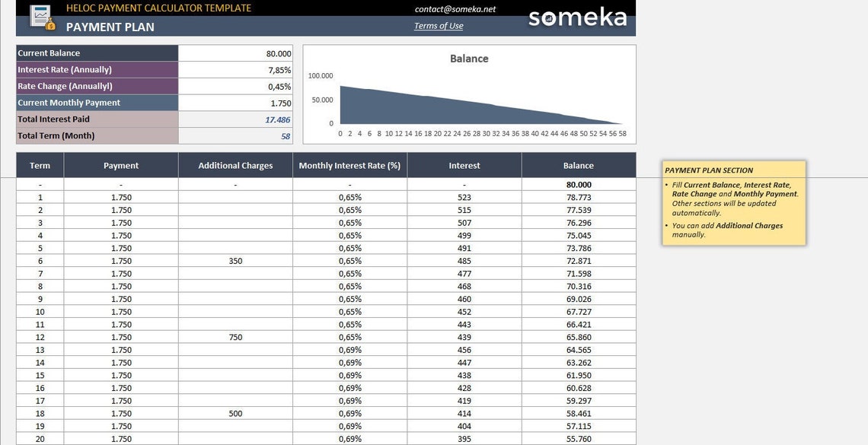Select the Rate Change value 0,45%
868x445 pixels.
tap(235, 86)
